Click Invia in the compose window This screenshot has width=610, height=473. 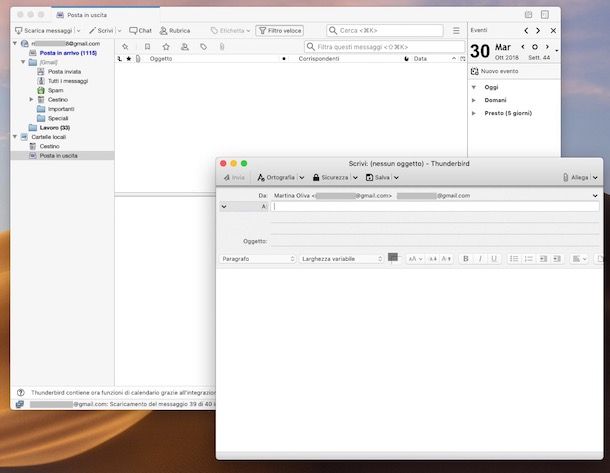(x=234, y=177)
